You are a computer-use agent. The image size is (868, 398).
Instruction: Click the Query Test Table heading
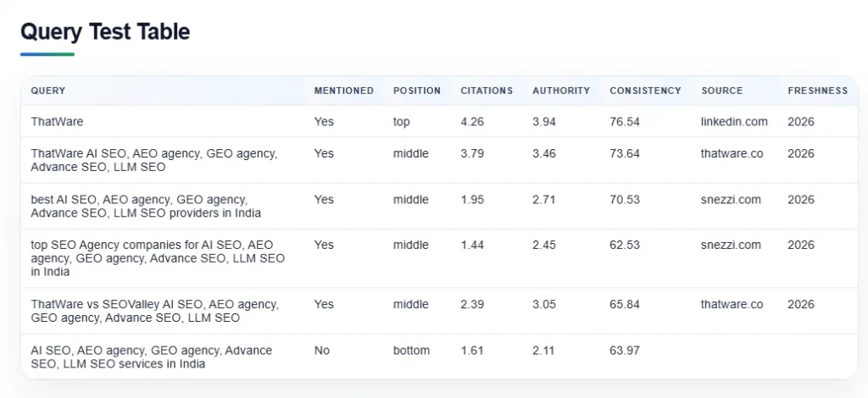tap(105, 32)
